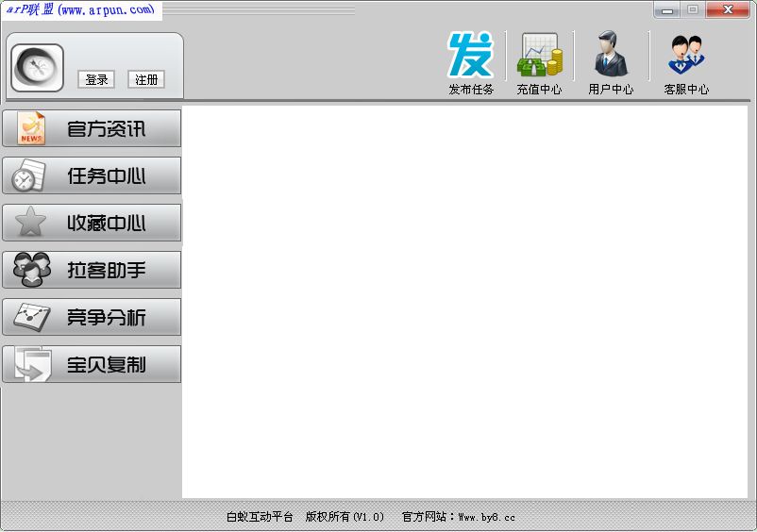This screenshot has height=532, width=757.
Task: Click the people icon for 拉客助手
Action: coord(30,271)
